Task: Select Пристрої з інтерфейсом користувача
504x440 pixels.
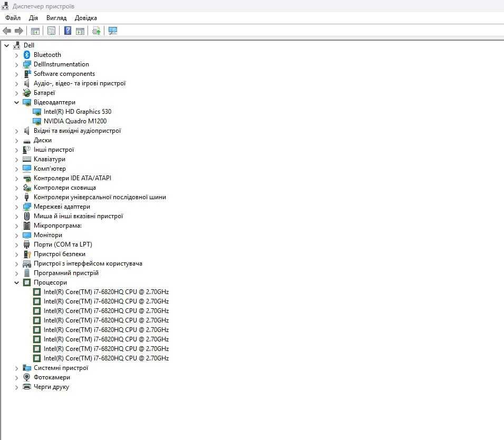Action: (88, 263)
